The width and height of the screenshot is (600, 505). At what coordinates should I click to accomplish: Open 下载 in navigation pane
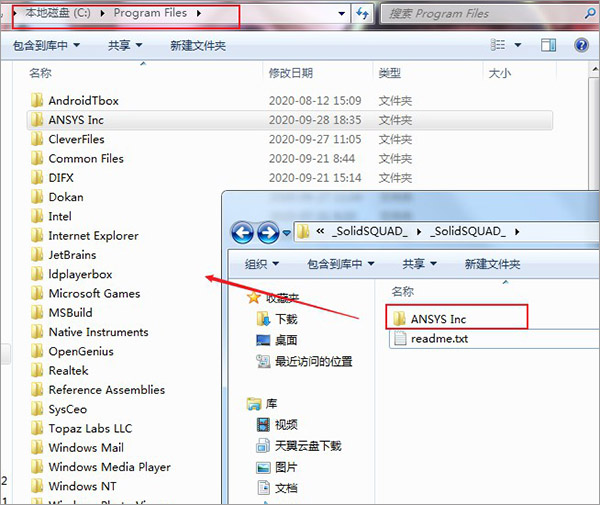(x=277, y=319)
